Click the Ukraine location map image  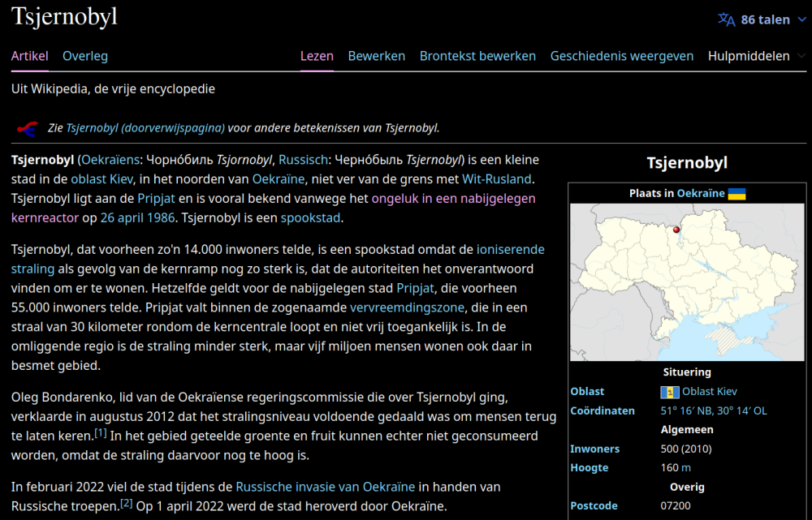click(687, 282)
